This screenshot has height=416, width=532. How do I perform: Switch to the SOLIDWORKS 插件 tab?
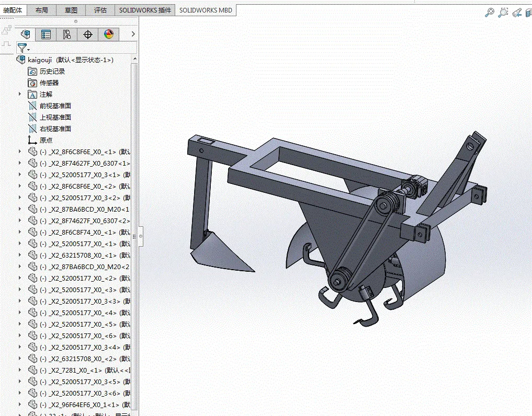click(x=145, y=10)
